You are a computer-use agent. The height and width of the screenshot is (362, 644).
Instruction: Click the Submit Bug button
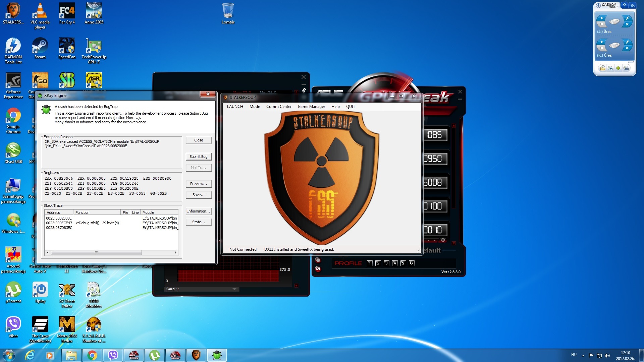[199, 157]
